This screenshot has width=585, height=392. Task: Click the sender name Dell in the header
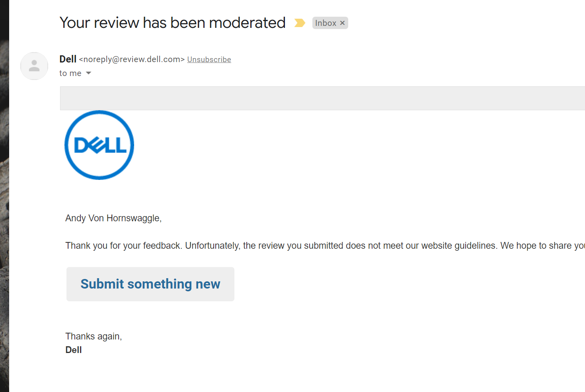[x=68, y=59]
